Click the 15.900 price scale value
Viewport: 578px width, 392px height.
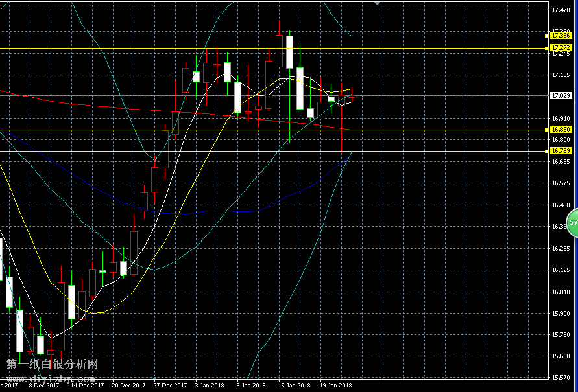(560, 313)
